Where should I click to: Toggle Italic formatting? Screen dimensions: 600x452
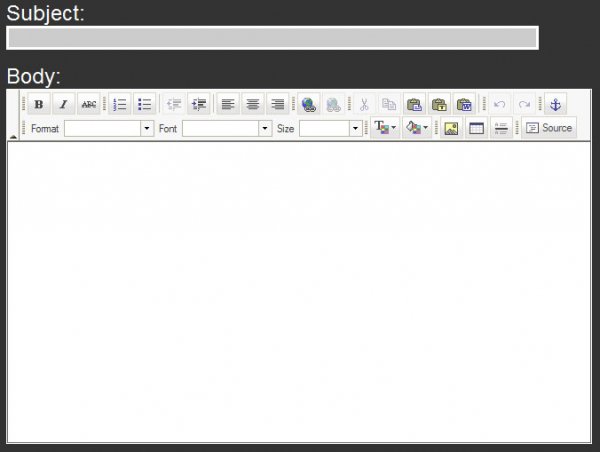pyautogui.click(x=64, y=104)
